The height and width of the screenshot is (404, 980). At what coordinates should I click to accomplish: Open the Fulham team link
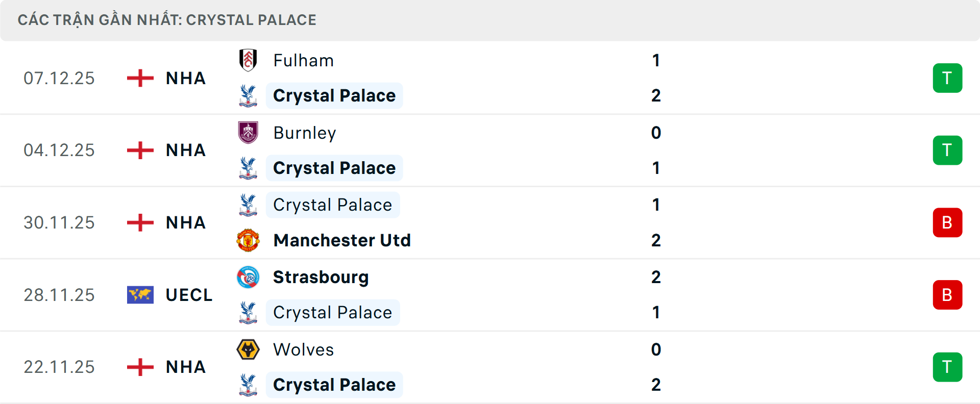coord(303,61)
